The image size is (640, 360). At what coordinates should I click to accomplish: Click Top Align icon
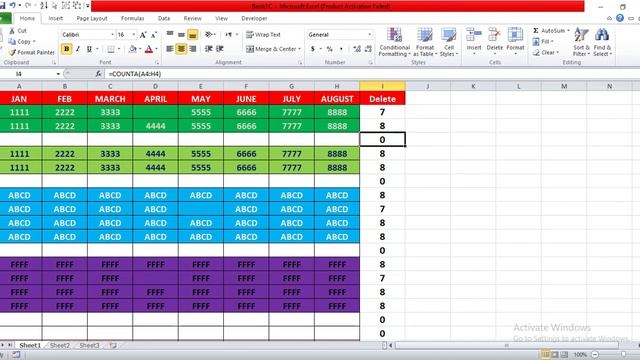click(x=170, y=35)
